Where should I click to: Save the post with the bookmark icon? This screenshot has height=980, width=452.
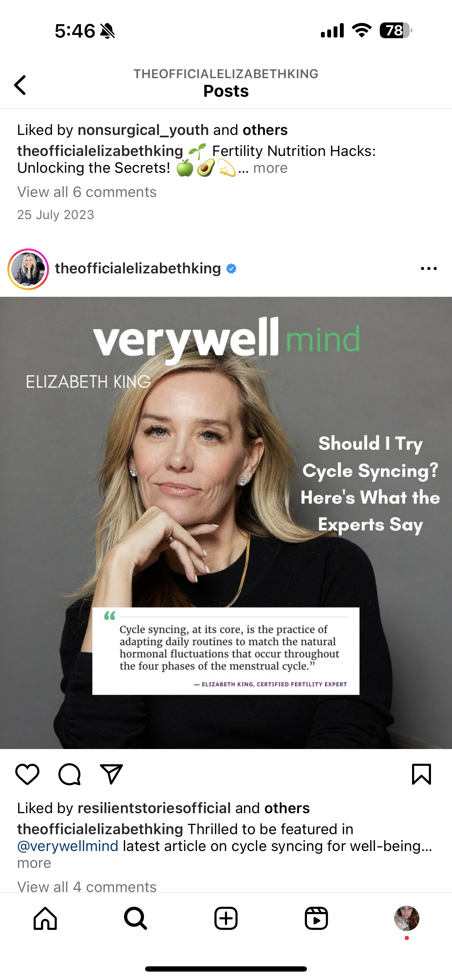point(422,774)
